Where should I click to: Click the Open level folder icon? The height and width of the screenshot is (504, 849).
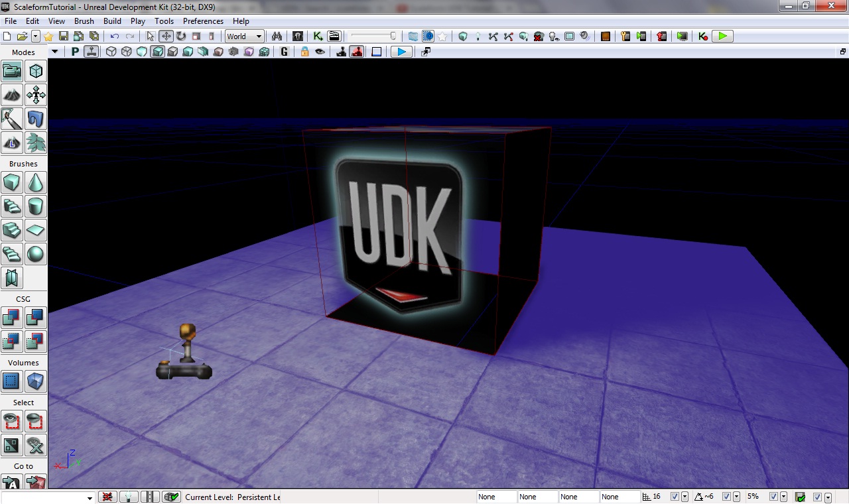22,36
